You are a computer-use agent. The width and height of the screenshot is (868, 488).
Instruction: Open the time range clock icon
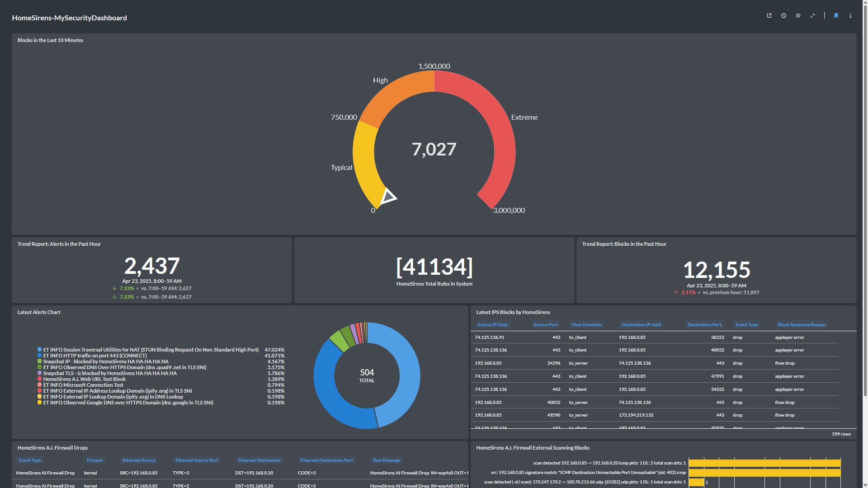(x=783, y=16)
